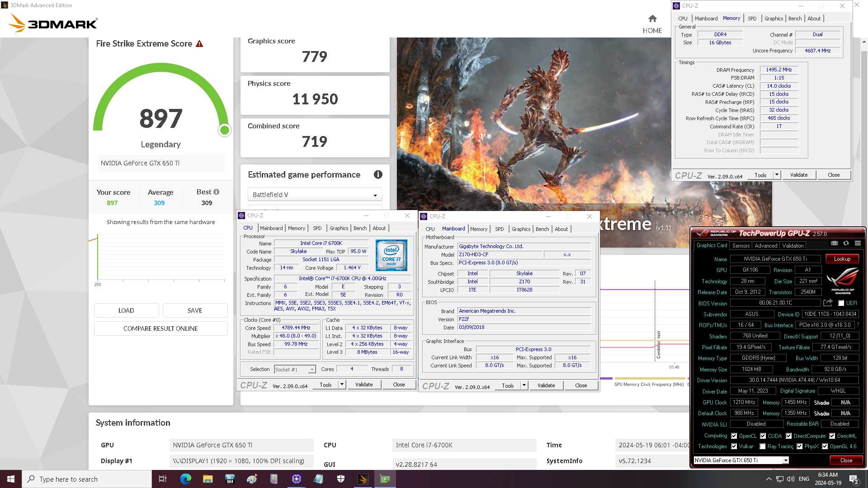Click the Lookup button in GPU-Z

point(842,259)
